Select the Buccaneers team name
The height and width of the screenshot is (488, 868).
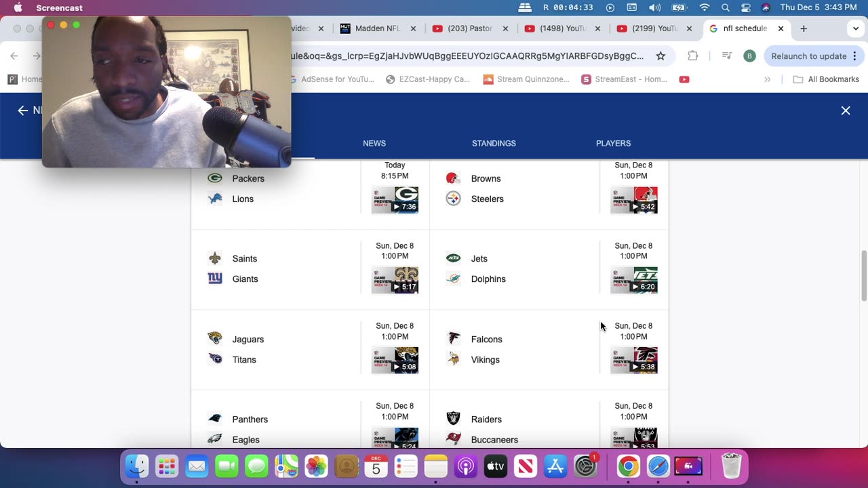click(x=494, y=439)
